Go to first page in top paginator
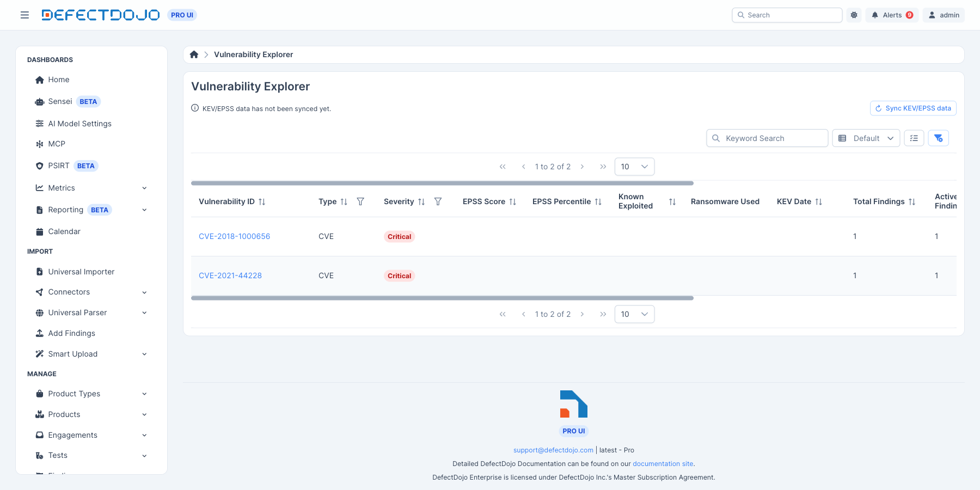 tap(503, 167)
